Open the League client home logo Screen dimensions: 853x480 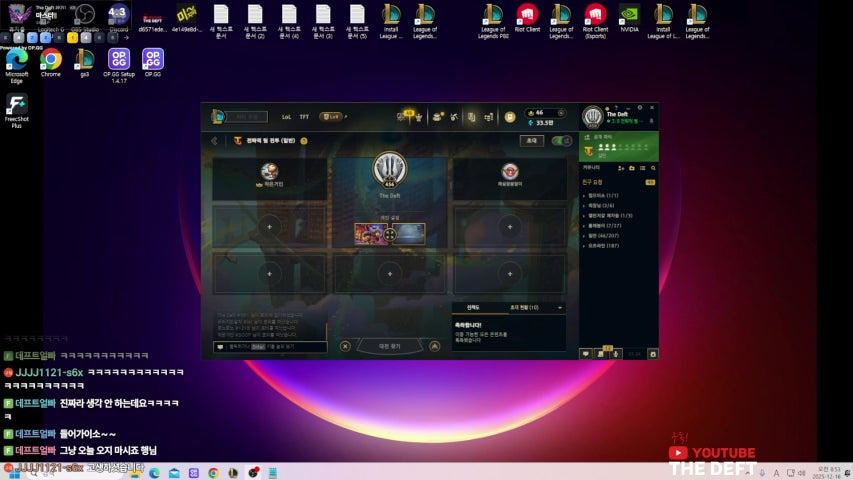tap(219, 117)
